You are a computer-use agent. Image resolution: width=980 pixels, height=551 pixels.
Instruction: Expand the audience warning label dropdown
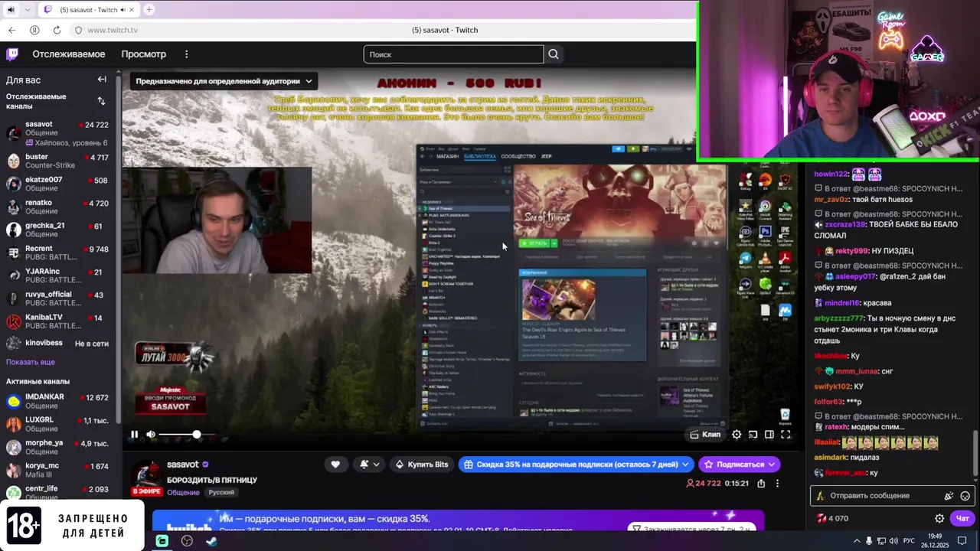pos(224,81)
